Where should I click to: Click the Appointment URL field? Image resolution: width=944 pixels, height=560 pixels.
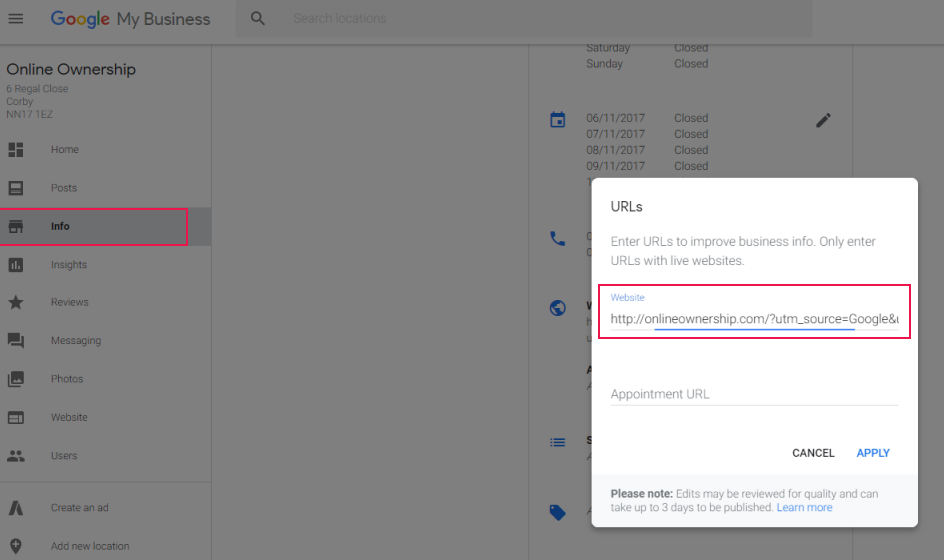754,394
